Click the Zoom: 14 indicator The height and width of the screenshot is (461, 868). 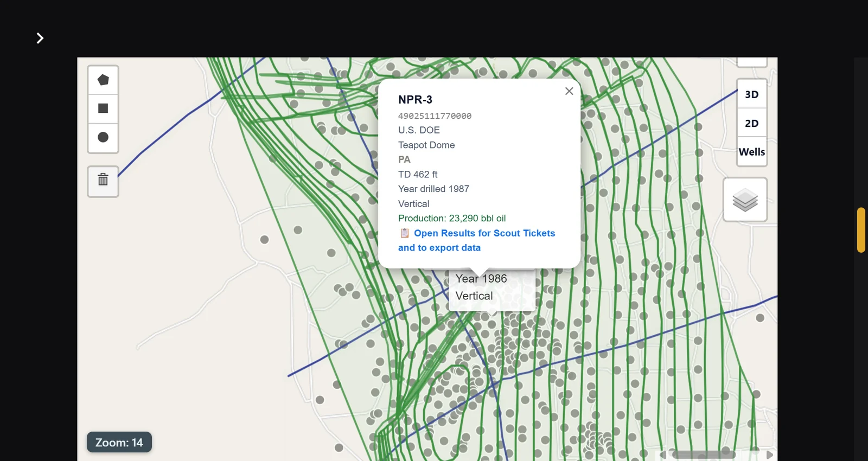[x=119, y=443]
